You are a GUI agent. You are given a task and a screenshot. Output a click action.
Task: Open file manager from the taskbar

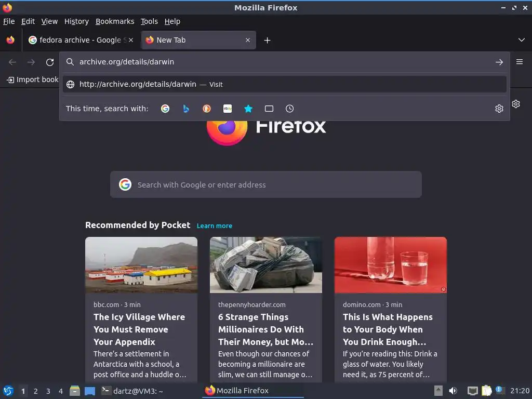75,391
